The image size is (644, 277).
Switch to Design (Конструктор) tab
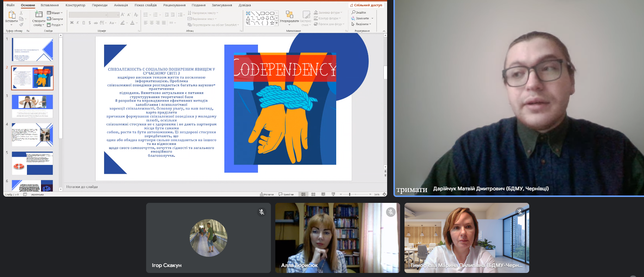[x=75, y=5]
